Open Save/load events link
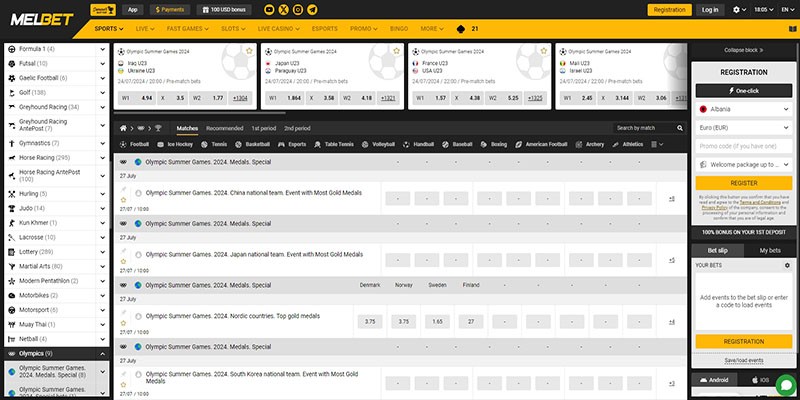This screenshot has height=400, width=800. click(744, 361)
